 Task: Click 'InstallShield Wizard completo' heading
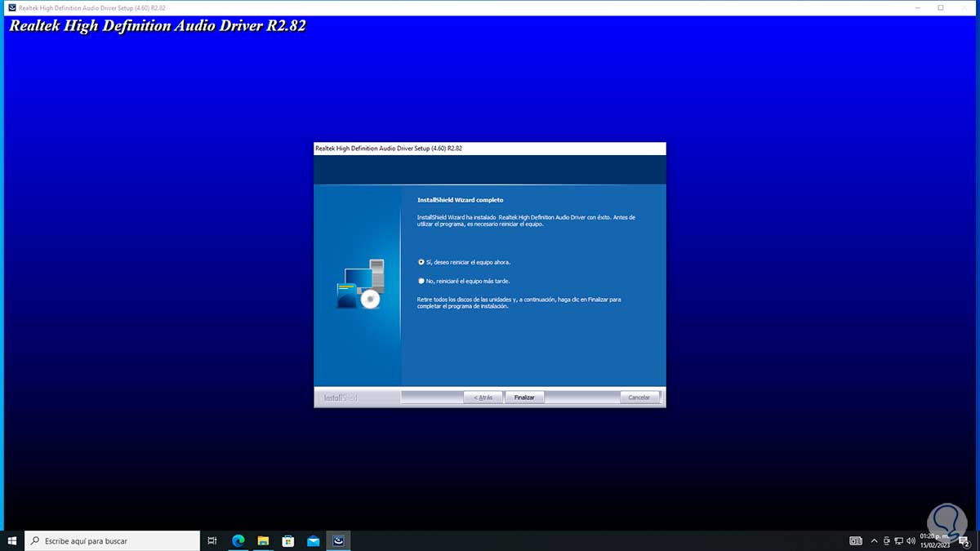tap(460, 200)
